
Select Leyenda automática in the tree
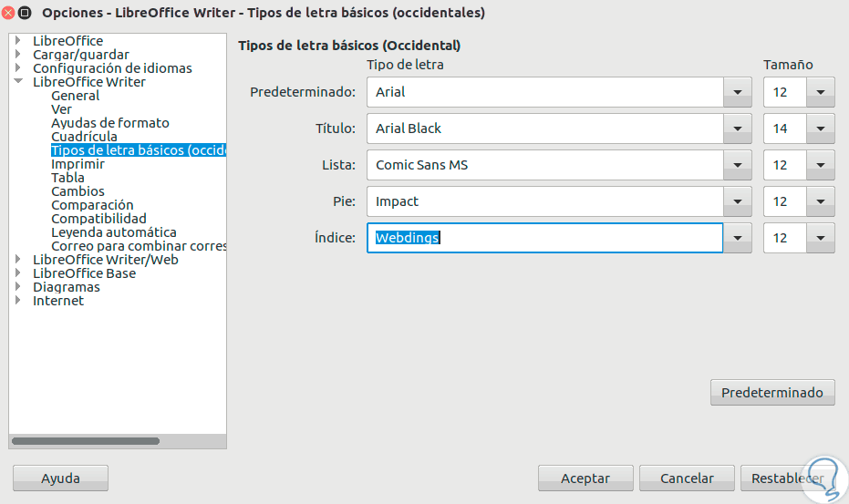pos(113,232)
